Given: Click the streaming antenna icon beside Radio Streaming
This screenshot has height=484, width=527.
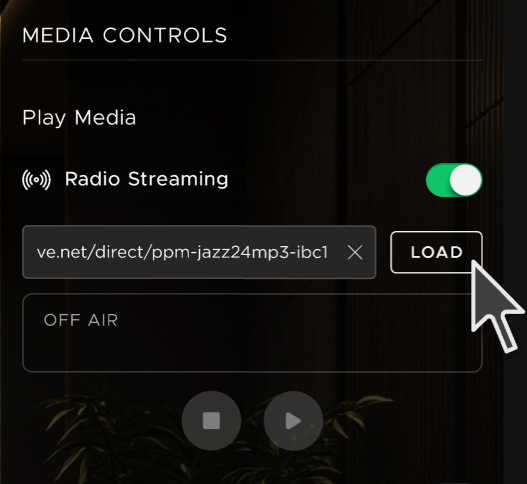Looking at the screenshot, I should (x=36, y=179).
